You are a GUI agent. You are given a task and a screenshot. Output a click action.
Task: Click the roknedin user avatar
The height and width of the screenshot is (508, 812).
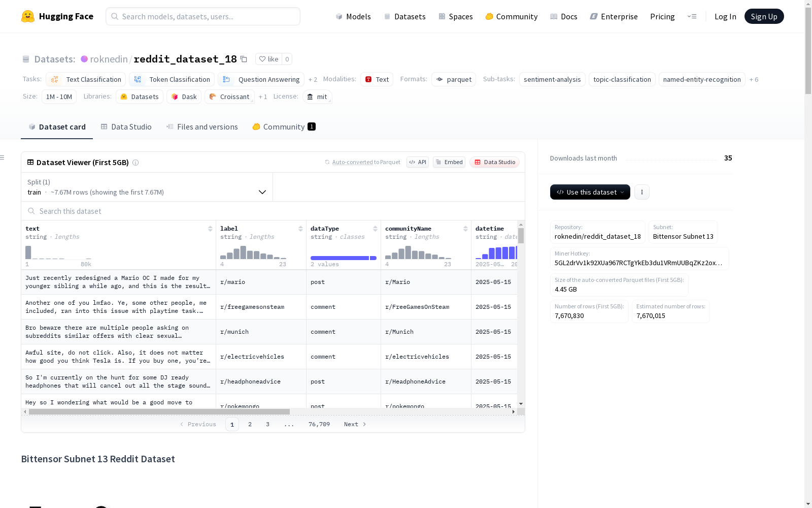pos(84,59)
